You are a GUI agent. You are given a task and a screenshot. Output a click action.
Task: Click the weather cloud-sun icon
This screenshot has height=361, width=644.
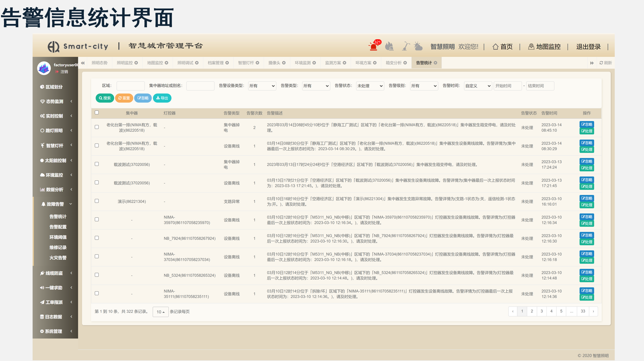tap(418, 46)
